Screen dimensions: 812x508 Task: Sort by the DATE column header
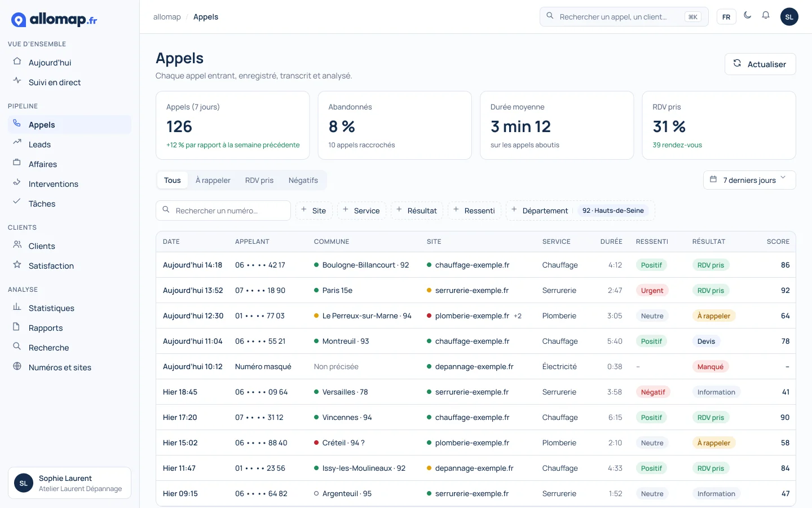[171, 242]
